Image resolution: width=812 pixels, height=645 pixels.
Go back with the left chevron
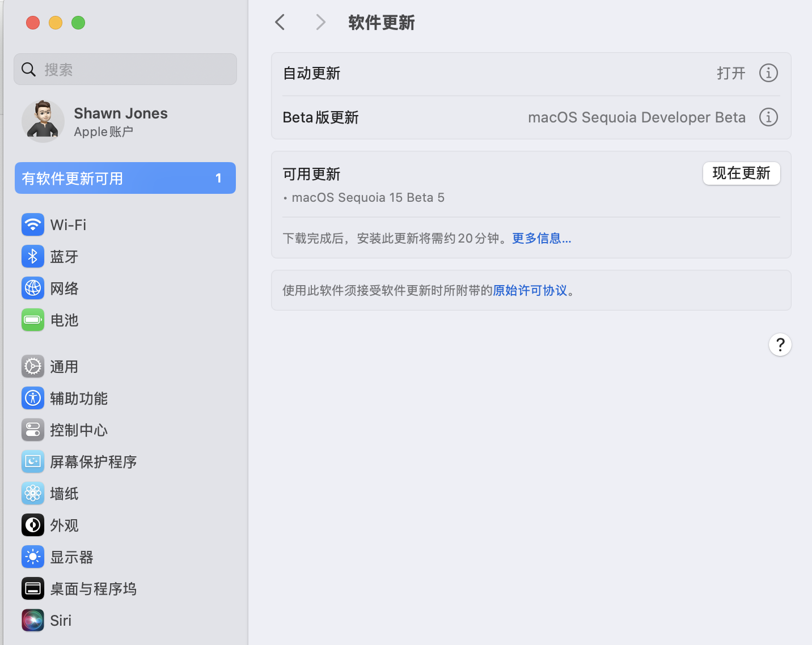coord(280,23)
